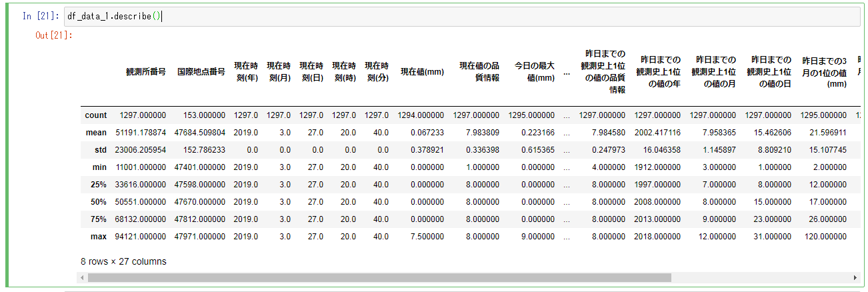Image resolution: width=868 pixels, height=292 pixels.
Task: Click the '8 rows × 27 columns' summary text
Action: (x=123, y=261)
